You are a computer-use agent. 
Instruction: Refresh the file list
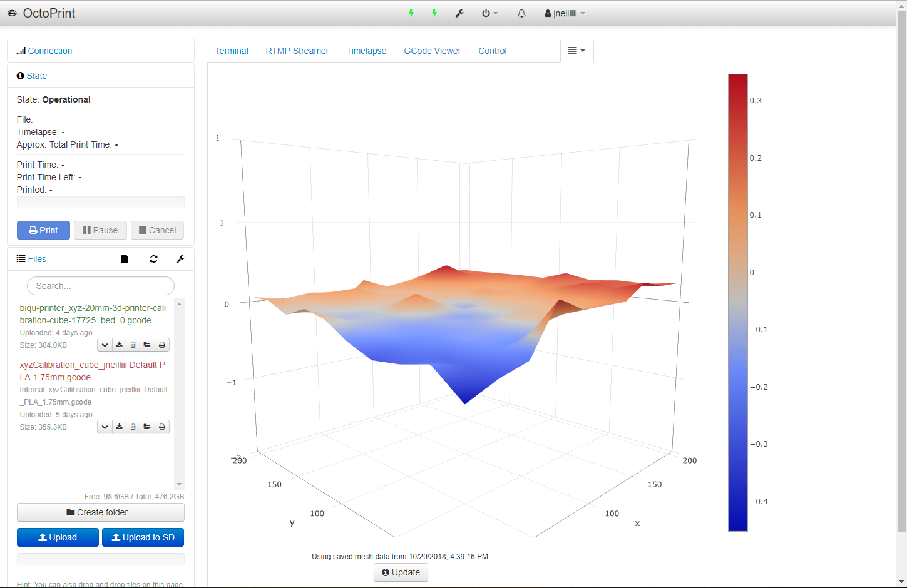pyautogui.click(x=153, y=259)
